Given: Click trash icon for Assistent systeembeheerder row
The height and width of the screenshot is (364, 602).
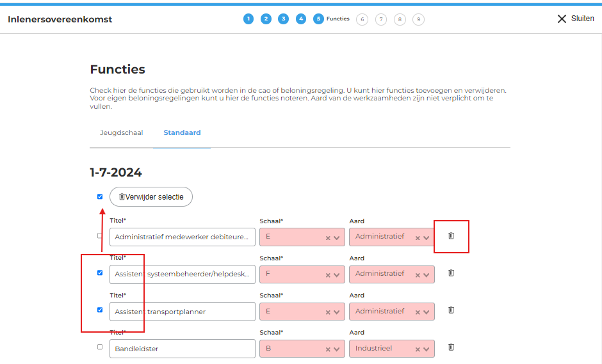Looking at the screenshot, I should tap(451, 273).
